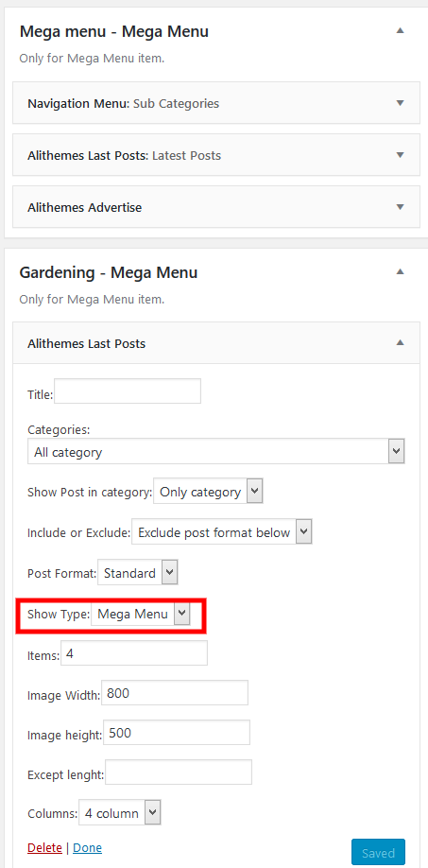The height and width of the screenshot is (868, 428).
Task: Click the Delete link
Action: pyautogui.click(x=44, y=847)
